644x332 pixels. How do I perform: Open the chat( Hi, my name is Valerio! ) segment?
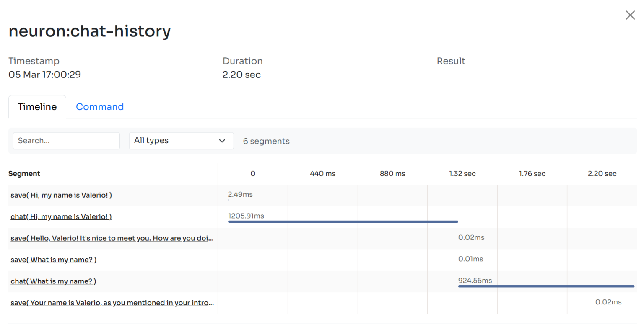tap(61, 217)
